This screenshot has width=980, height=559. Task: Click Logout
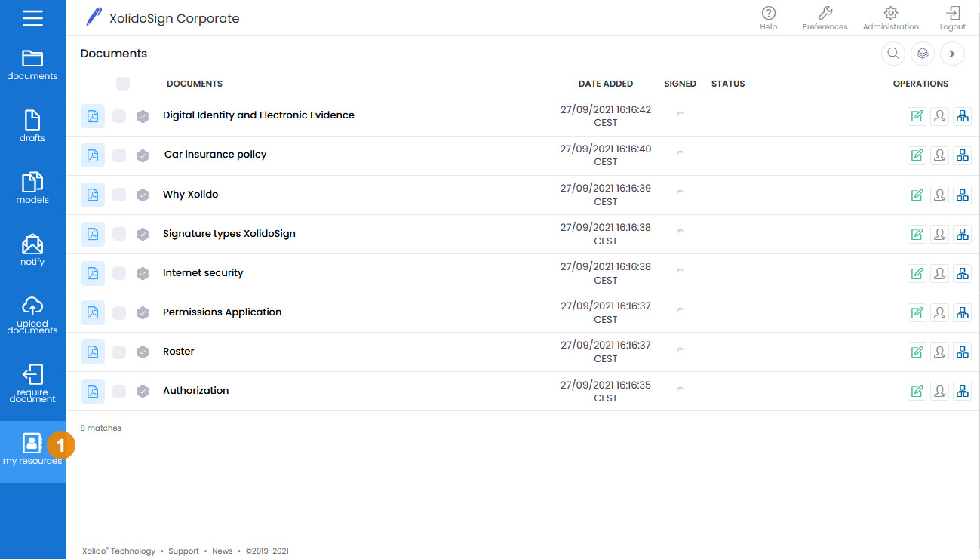point(953,18)
